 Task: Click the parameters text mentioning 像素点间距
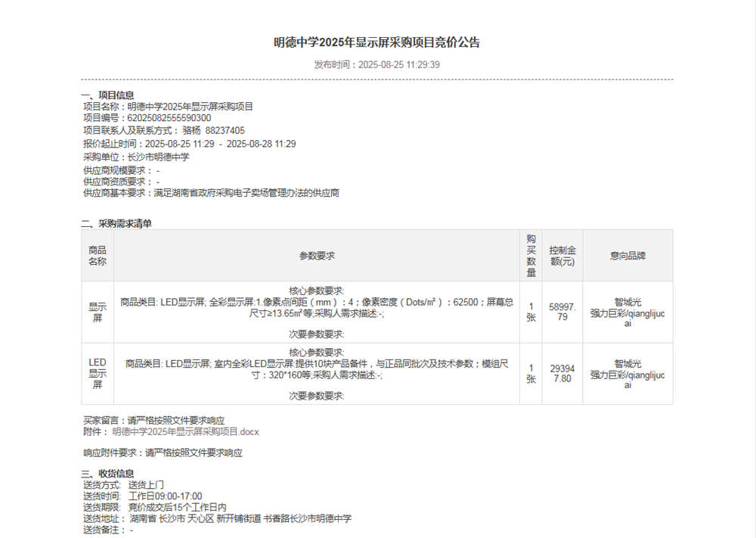pyautogui.click(x=317, y=308)
